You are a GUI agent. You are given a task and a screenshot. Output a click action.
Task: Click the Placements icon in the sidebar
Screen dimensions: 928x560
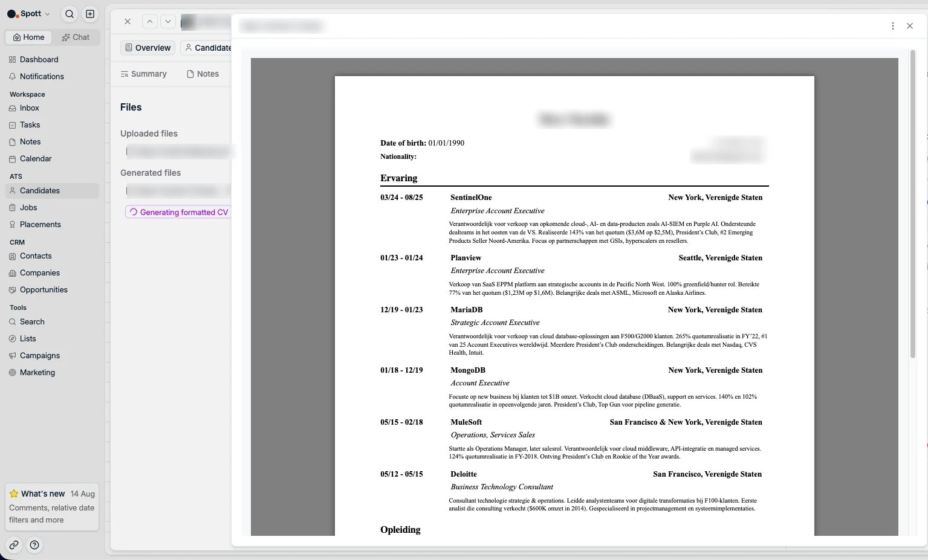[13, 225]
